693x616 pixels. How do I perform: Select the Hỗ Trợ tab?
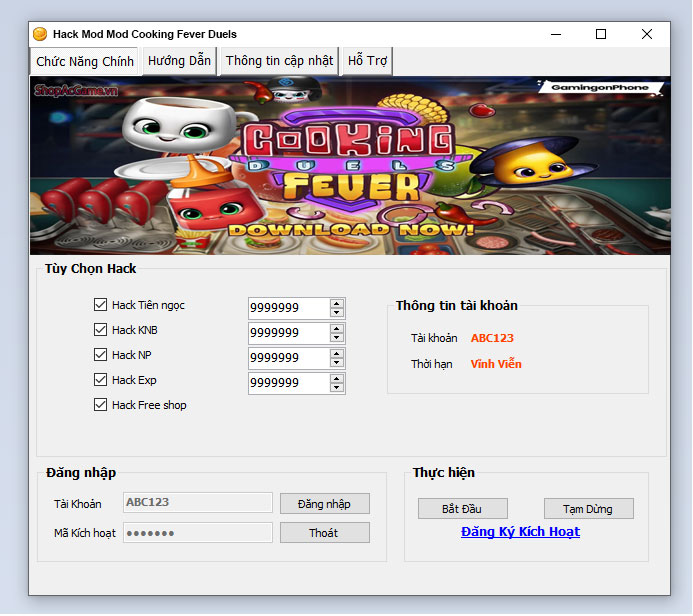367,61
